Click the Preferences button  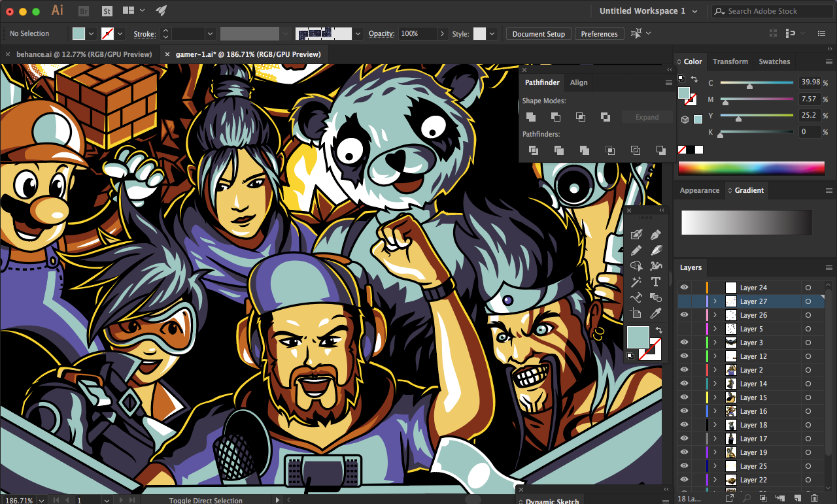[x=599, y=34]
